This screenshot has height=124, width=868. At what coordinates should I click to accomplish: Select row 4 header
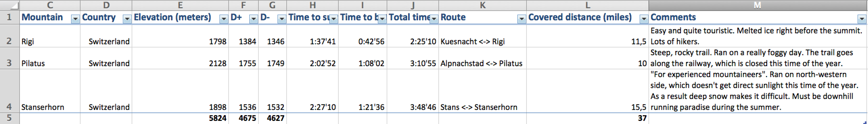(x=9, y=107)
